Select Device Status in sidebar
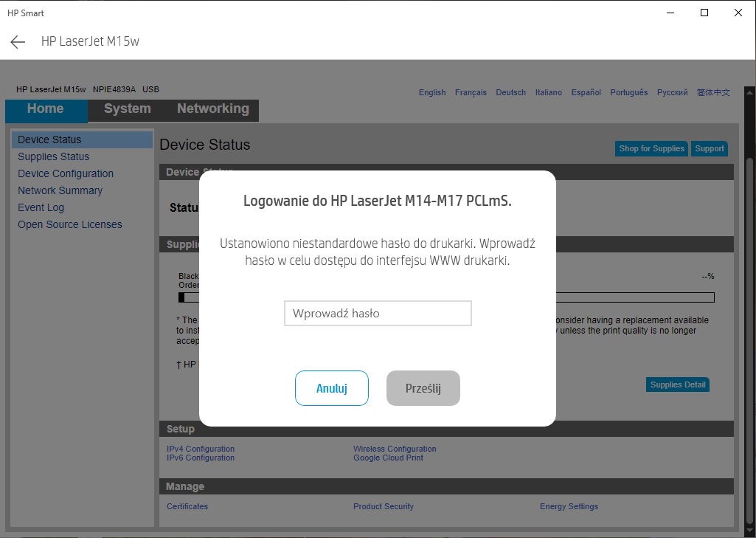This screenshot has width=756, height=538. 82,139
